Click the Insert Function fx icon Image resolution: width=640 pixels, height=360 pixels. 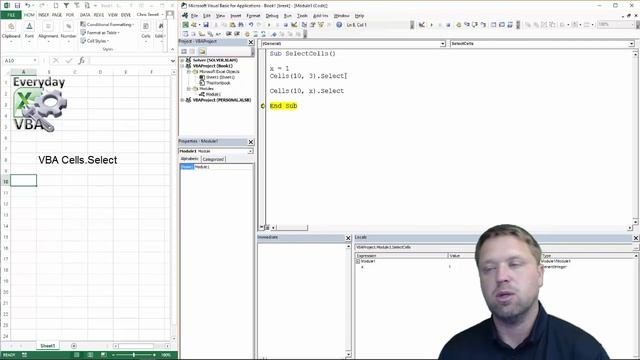[x=82, y=60]
